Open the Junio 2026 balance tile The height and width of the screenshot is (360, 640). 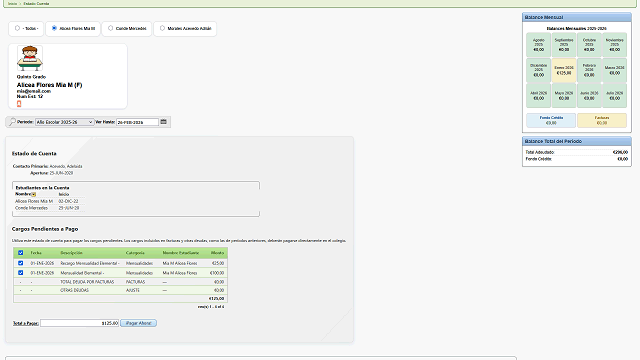589,96
